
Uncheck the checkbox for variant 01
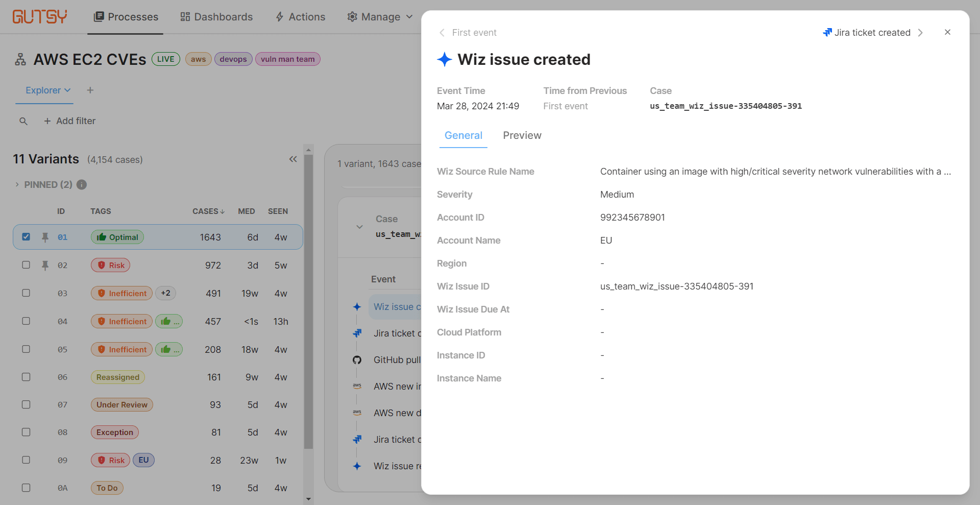(x=26, y=237)
